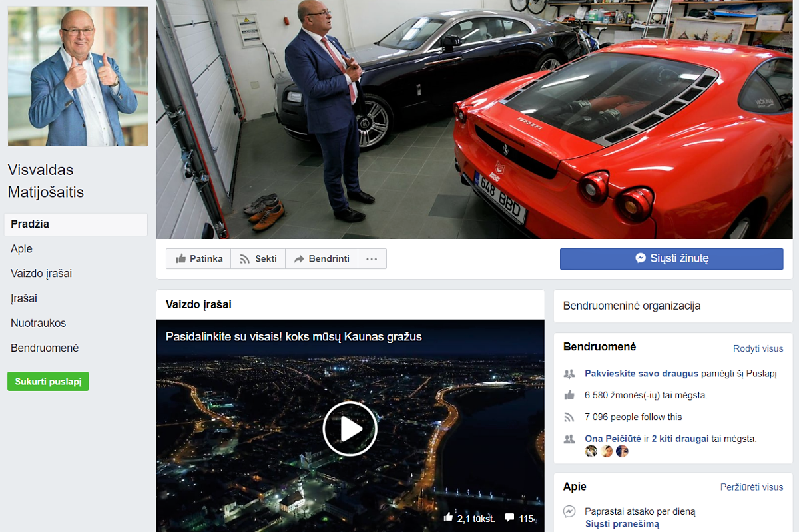Click the follow feed icon beside 7 096
This screenshot has height=532, width=799.
click(x=569, y=417)
